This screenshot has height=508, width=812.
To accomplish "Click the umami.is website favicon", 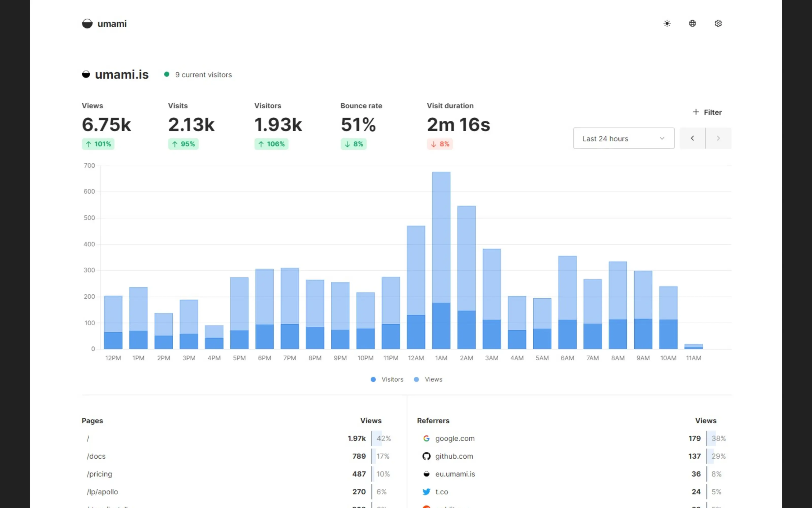I will click(86, 74).
